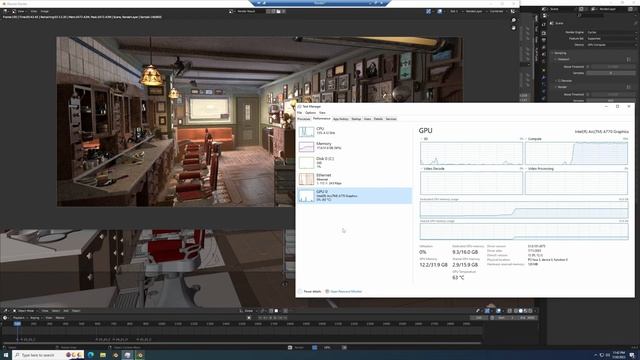This screenshot has width=640, height=360.
Task: Pin the properties editor context
Action: (x=635, y=23)
